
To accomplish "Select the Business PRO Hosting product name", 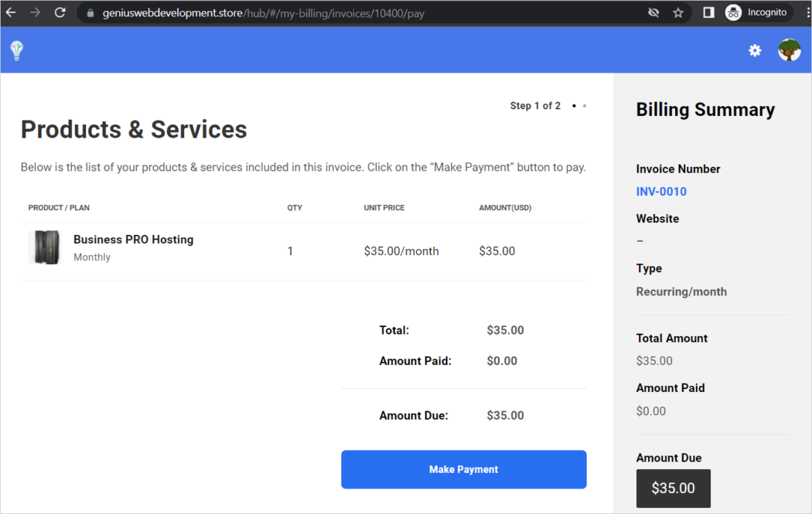I will click(133, 240).
